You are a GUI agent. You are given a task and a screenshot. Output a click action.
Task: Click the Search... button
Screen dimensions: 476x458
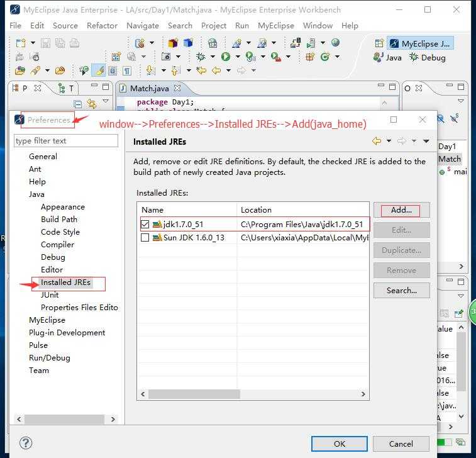pyautogui.click(x=401, y=291)
